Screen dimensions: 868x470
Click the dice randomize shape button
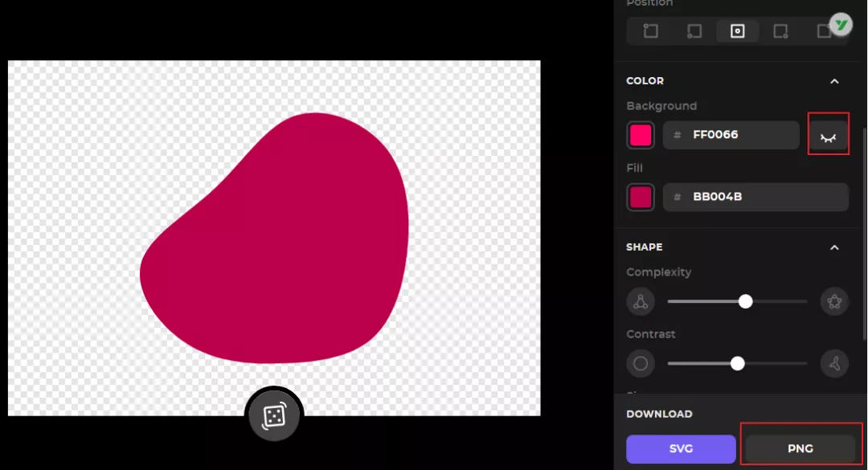[x=274, y=415]
